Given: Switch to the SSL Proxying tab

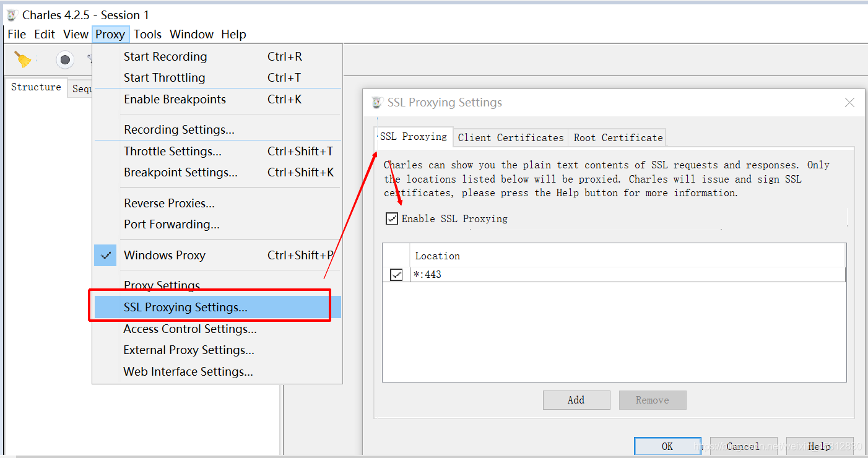Looking at the screenshot, I should click(414, 136).
